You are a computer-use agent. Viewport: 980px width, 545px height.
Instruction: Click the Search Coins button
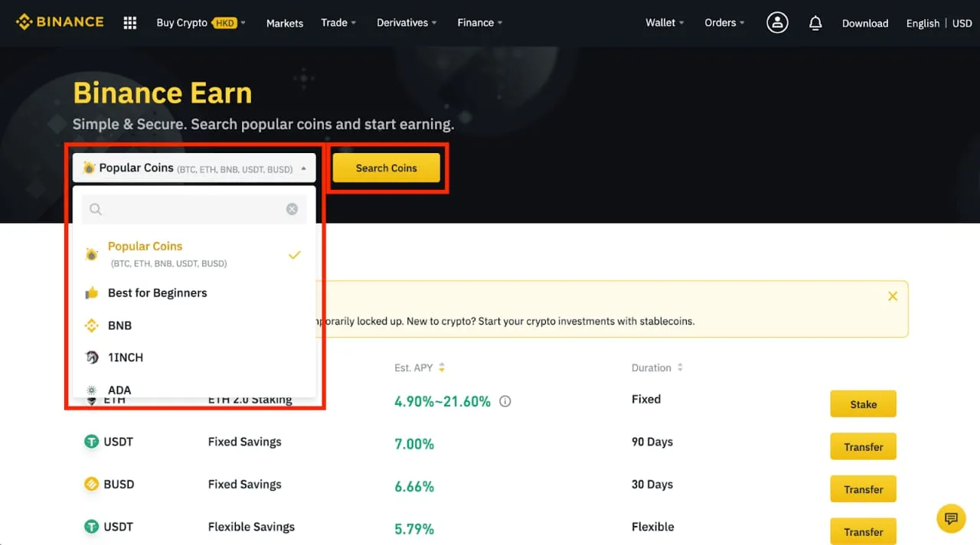click(387, 168)
